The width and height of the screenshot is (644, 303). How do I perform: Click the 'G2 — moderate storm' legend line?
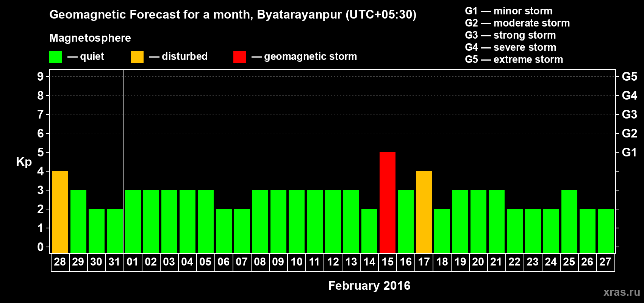(x=517, y=23)
